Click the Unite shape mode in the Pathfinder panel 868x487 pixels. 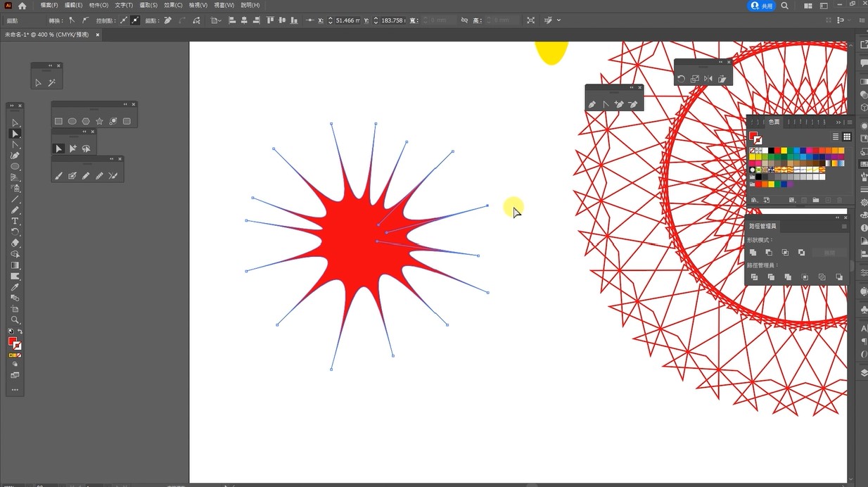pos(753,252)
